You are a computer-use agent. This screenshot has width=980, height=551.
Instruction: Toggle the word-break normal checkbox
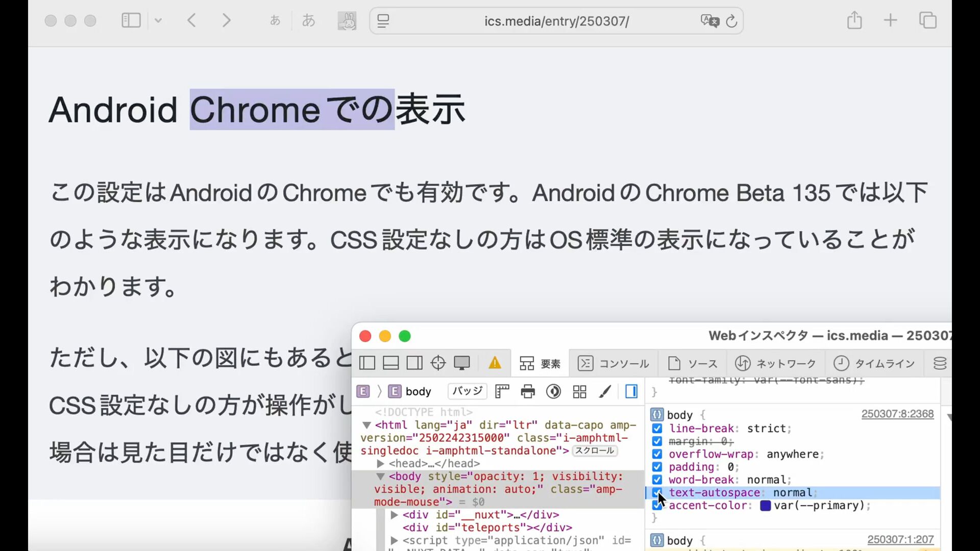657,480
